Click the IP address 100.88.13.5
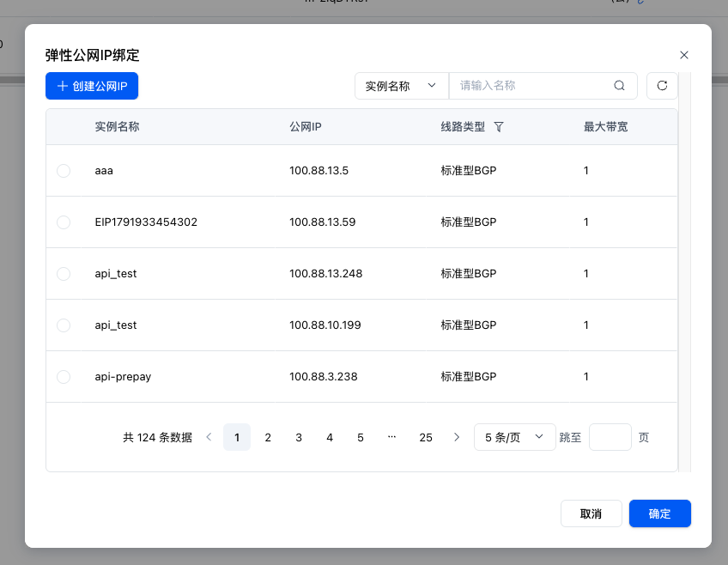Image resolution: width=728 pixels, height=565 pixels. 319,171
